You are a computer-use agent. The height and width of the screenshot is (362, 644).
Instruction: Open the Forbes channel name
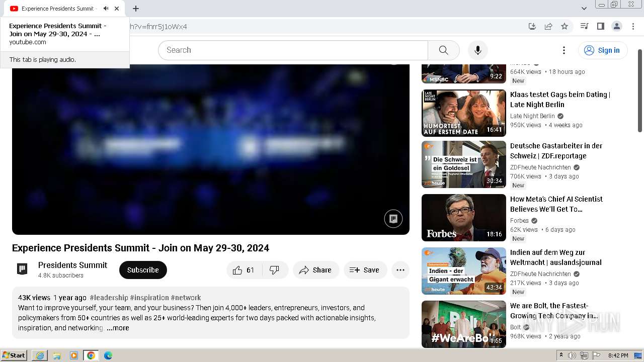(x=519, y=221)
